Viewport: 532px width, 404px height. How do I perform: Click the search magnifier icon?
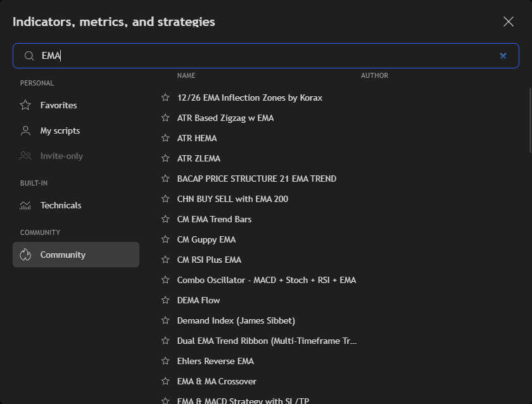[29, 56]
